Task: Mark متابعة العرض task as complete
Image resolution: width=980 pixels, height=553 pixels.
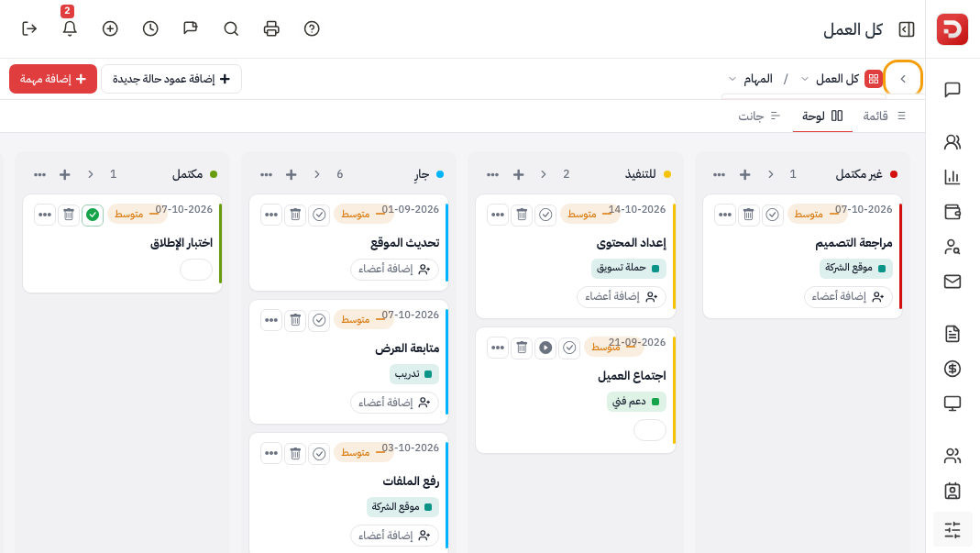Action: [x=319, y=320]
